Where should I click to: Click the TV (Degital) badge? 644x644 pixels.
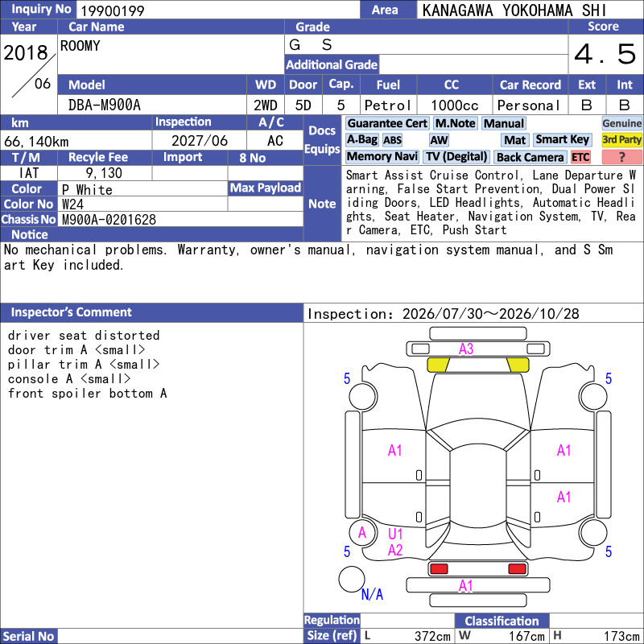[x=456, y=157]
